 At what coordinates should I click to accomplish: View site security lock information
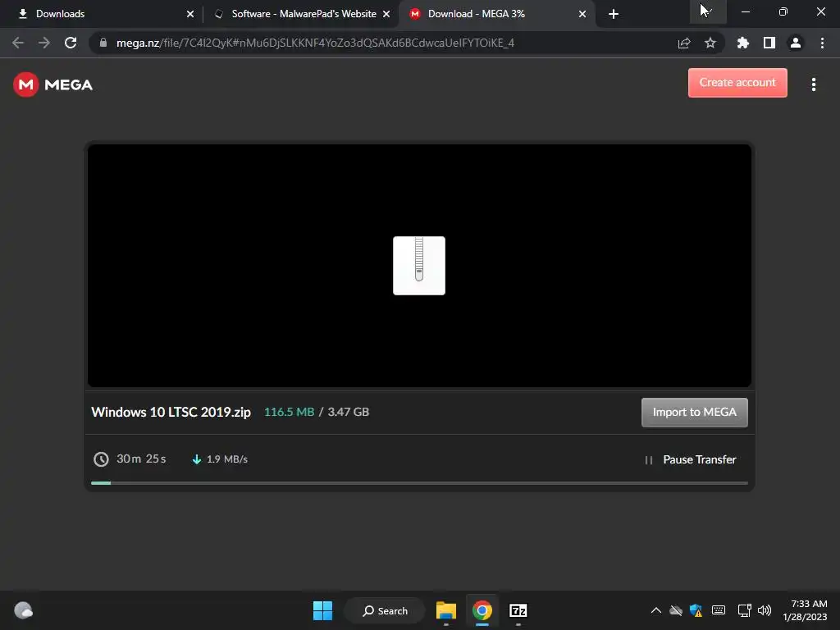[x=103, y=43]
